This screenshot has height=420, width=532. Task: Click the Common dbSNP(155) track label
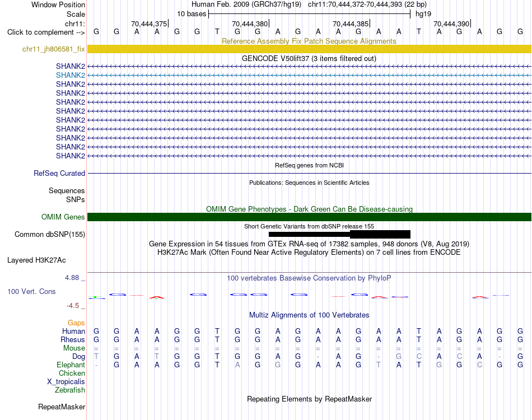pos(50,235)
